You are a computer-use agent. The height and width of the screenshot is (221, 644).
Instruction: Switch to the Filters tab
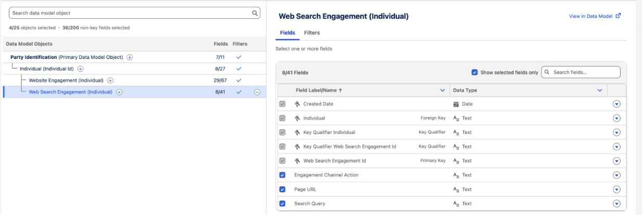click(x=312, y=33)
